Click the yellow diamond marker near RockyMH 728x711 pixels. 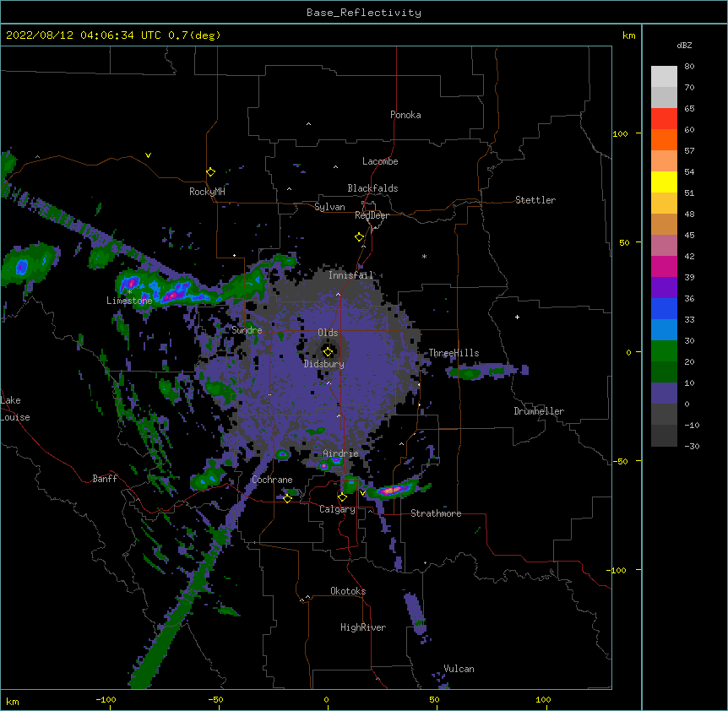(x=210, y=172)
